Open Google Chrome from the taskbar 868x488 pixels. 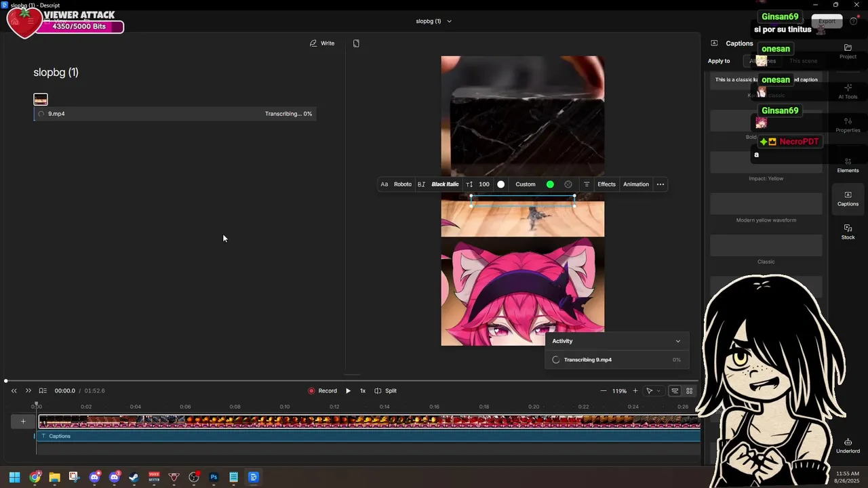(x=35, y=477)
